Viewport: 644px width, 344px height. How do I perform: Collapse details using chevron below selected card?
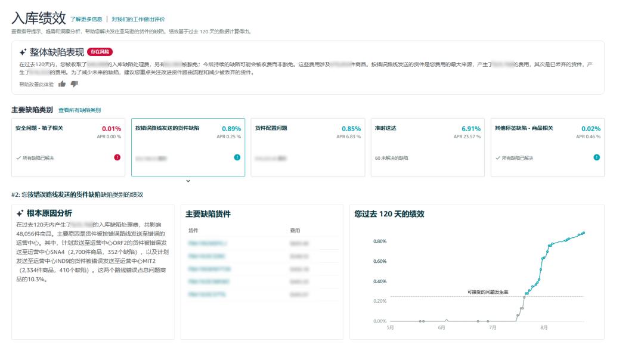(188, 181)
